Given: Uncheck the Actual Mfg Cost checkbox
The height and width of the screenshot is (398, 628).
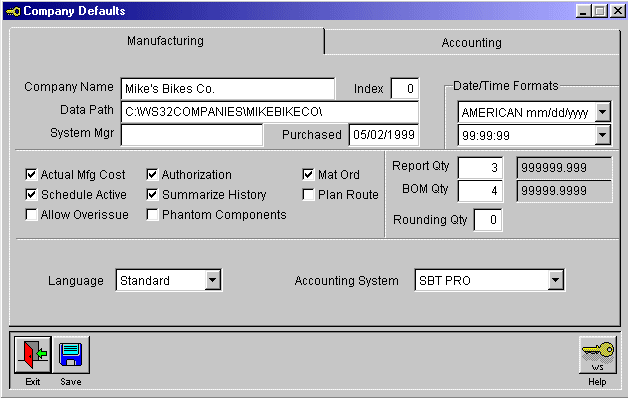Looking at the screenshot, I should (31, 175).
